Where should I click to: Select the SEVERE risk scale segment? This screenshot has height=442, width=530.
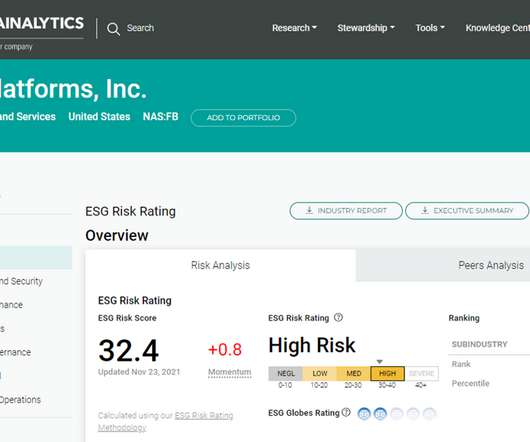pos(421,373)
